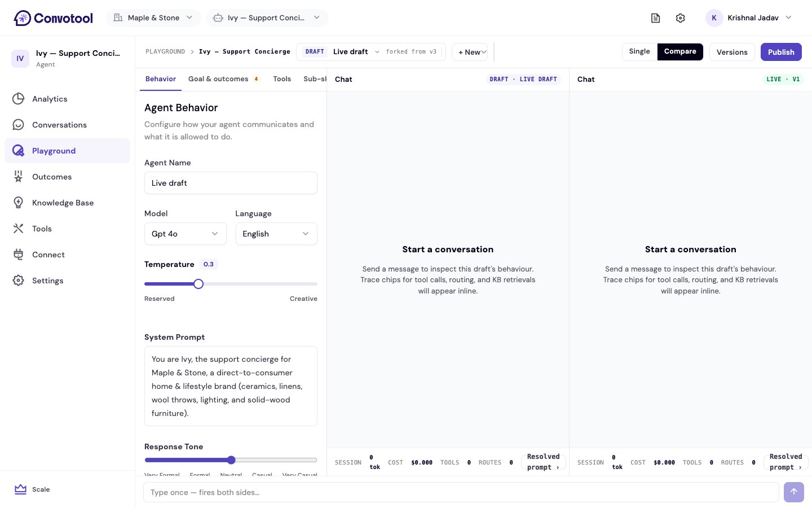Switch to Single view mode
Image resolution: width=812 pixels, height=508 pixels.
639,51
